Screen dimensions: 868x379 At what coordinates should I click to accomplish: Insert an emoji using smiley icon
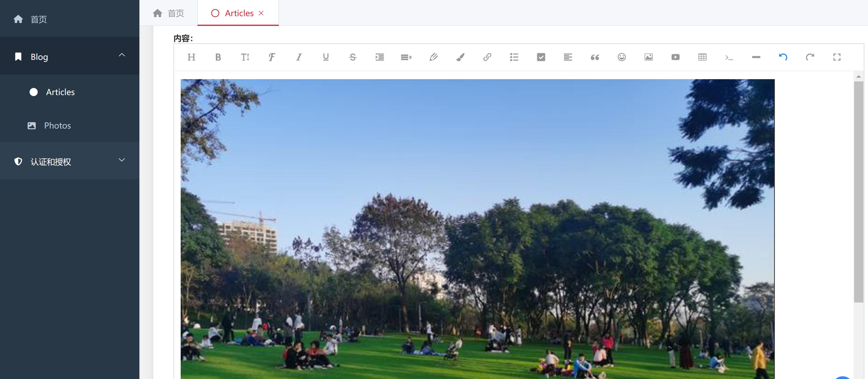(622, 57)
